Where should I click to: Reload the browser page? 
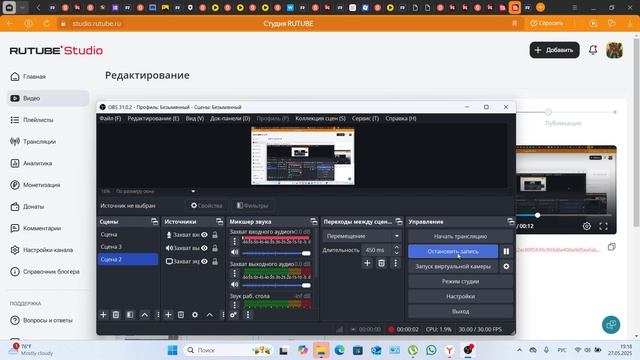47,24
